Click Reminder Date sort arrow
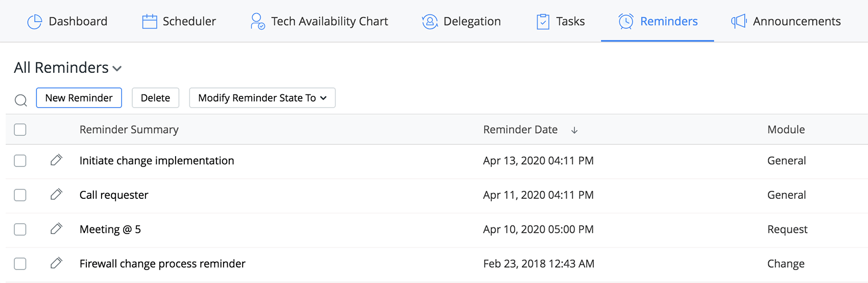868x283 pixels. (574, 130)
